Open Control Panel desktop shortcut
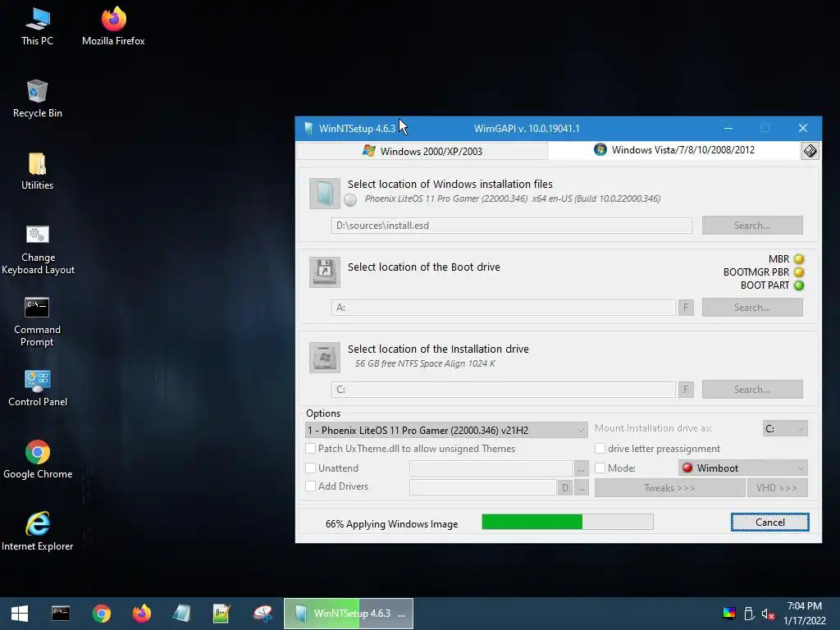840x630 pixels. tap(38, 388)
